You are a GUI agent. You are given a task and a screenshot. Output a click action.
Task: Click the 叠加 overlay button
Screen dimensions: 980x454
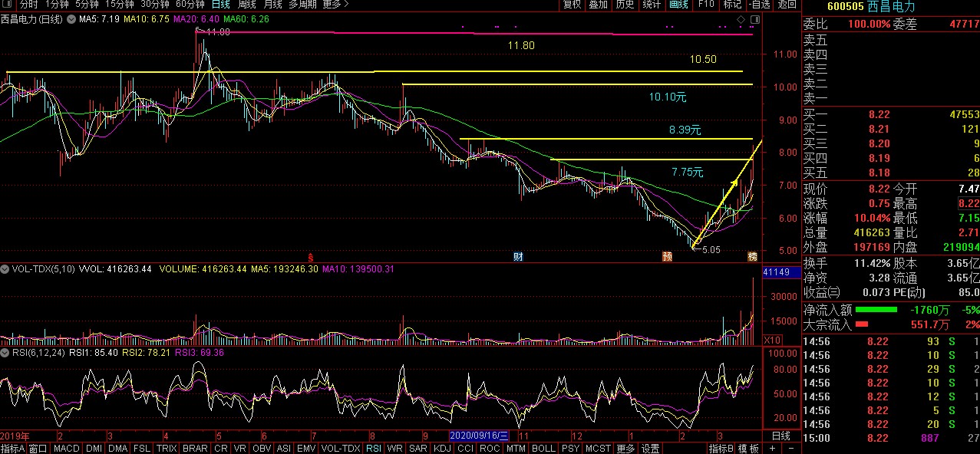(598, 4)
